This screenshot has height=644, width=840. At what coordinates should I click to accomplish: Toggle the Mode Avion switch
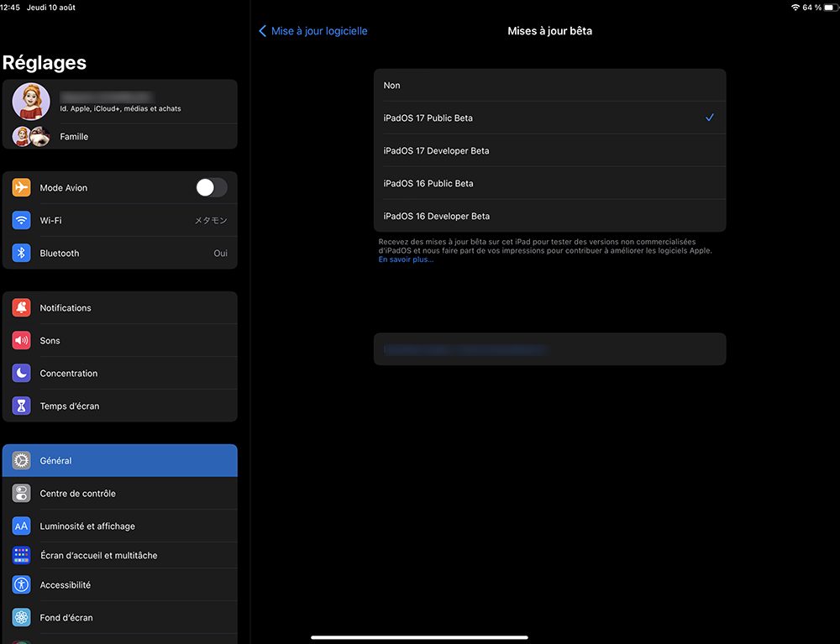pyautogui.click(x=211, y=187)
